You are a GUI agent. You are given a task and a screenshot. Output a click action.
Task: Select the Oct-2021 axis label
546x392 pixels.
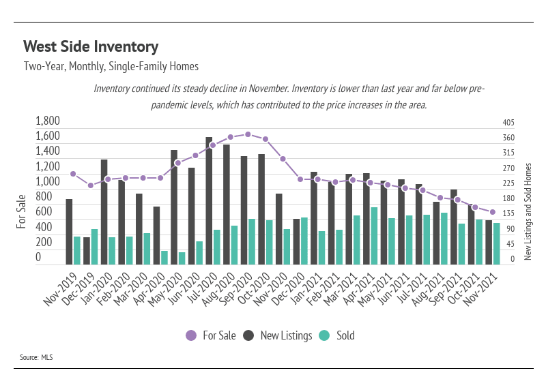[x=463, y=288]
